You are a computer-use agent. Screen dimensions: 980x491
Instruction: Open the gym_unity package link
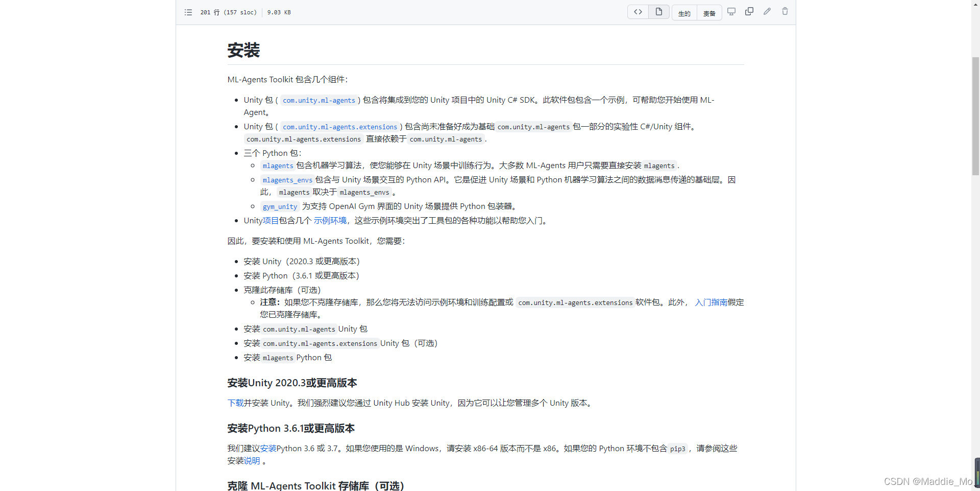[280, 206]
